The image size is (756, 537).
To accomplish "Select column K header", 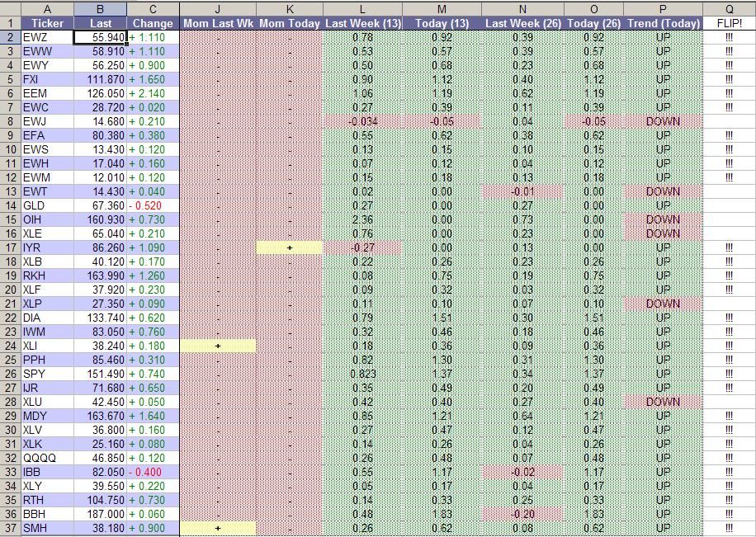I will (x=290, y=9).
